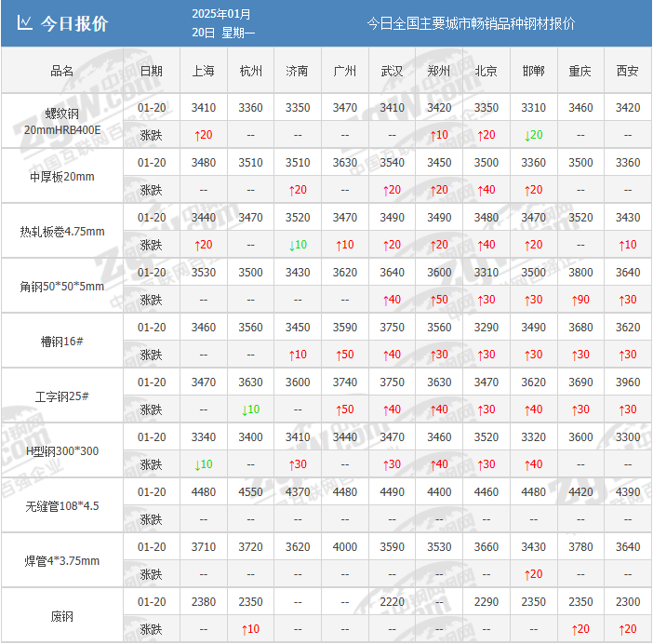
Task: Click the ↑20 change for 废钢 Xi'an
Action: pyautogui.click(x=628, y=629)
